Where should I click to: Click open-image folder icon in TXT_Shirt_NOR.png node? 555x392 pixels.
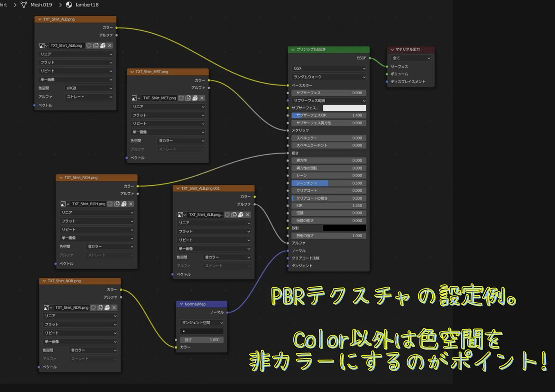tap(107, 307)
